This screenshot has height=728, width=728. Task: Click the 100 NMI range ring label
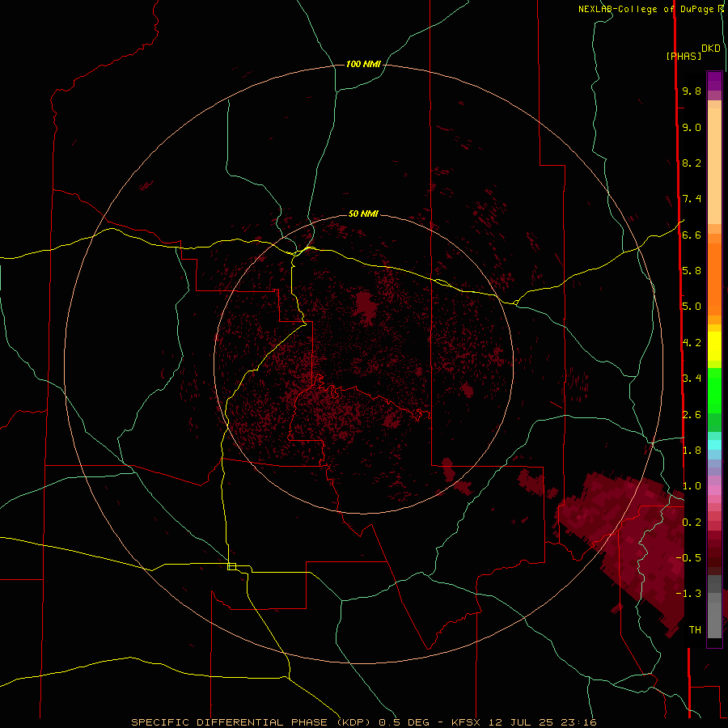coord(363,64)
